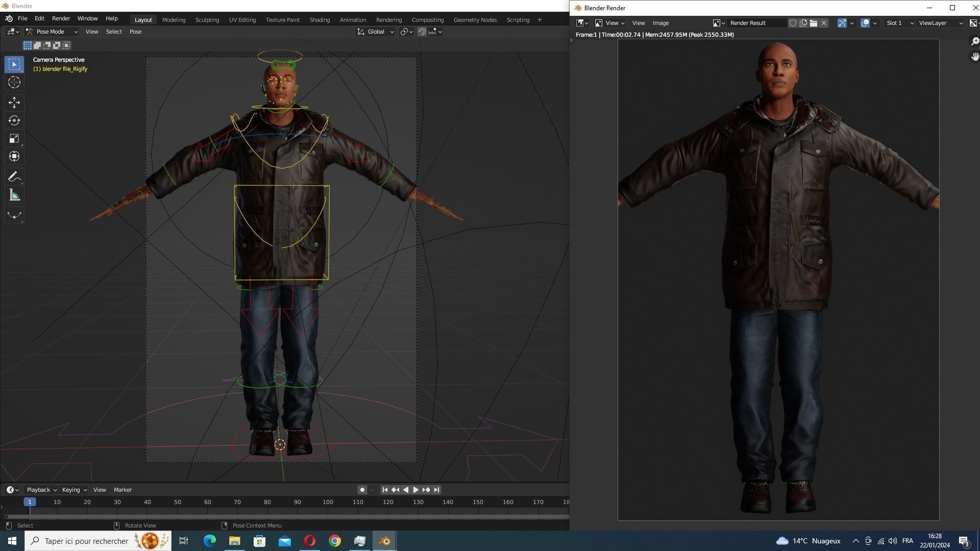
Task: Open the ViewLayer dropdown
Action: click(x=941, y=23)
